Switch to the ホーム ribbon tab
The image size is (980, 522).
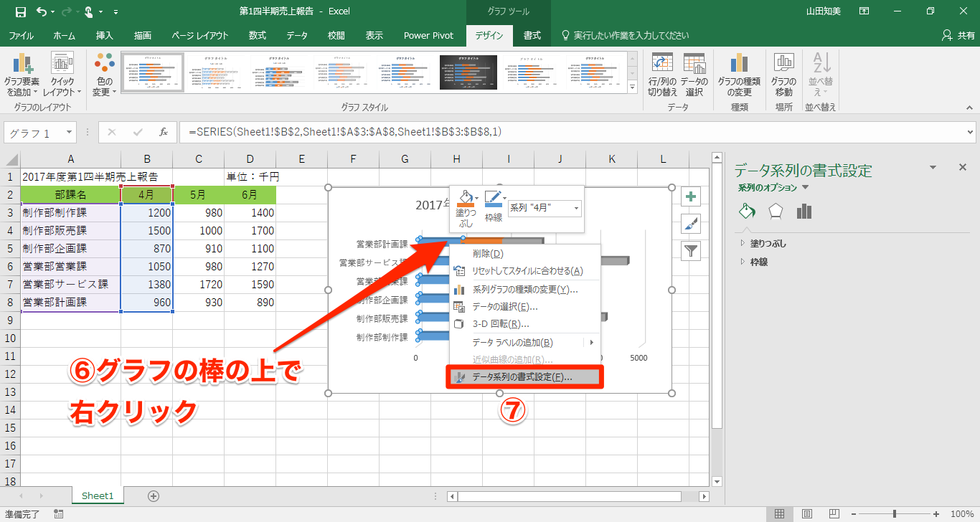[64, 35]
